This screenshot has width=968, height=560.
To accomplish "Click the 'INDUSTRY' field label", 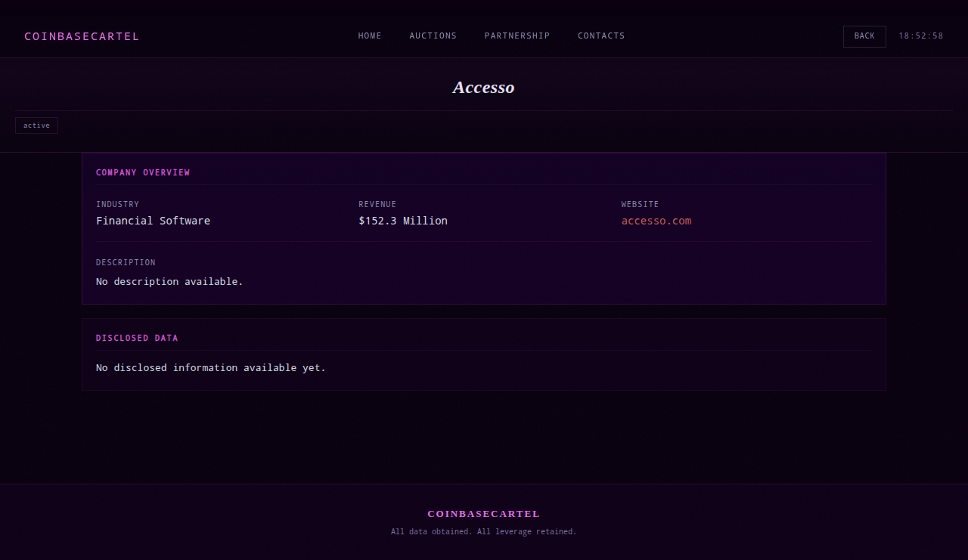I will [x=117, y=205].
